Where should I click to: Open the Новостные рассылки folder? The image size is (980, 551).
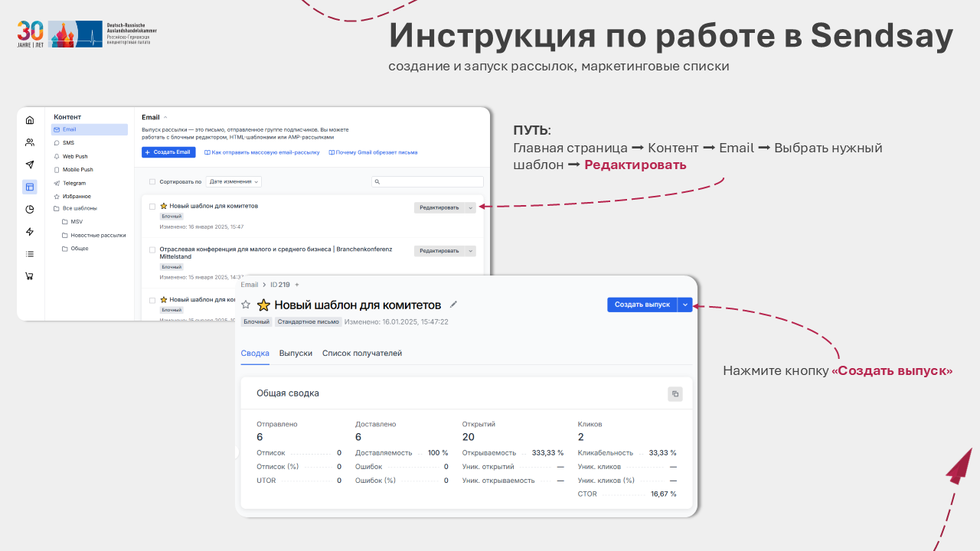pyautogui.click(x=98, y=236)
